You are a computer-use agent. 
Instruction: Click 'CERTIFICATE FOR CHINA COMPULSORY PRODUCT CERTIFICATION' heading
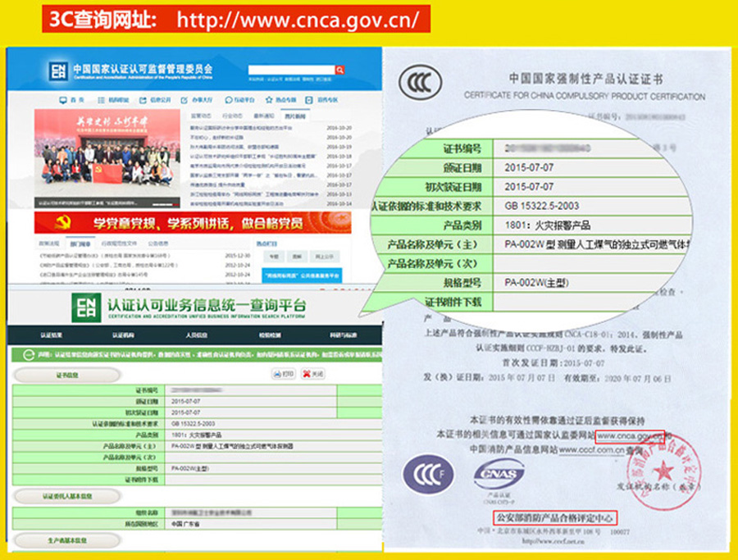coord(585,97)
